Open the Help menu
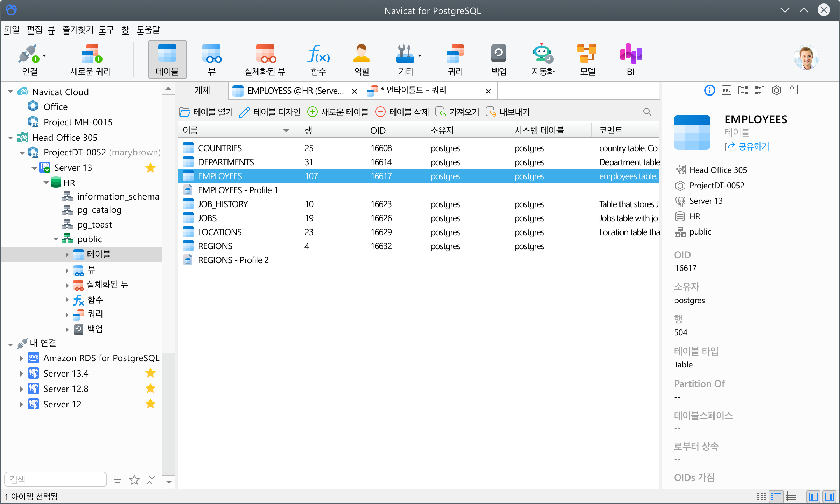The image size is (840, 504). (148, 30)
